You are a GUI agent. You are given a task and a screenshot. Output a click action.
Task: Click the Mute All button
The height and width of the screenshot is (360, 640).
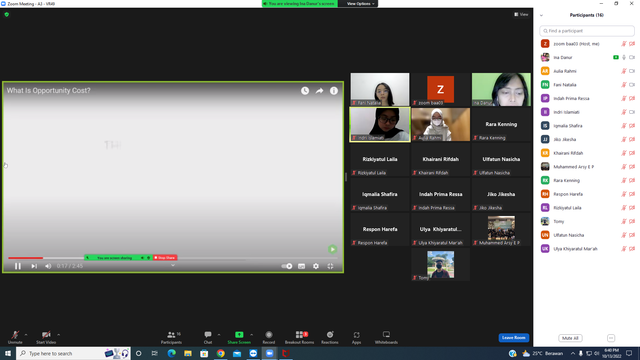click(x=570, y=338)
